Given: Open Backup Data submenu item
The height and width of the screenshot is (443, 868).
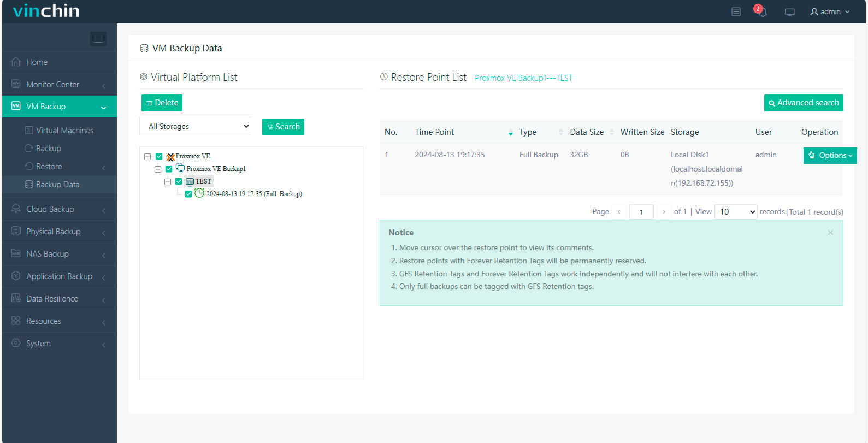Looking at the screenshot, I should [60, 185].
